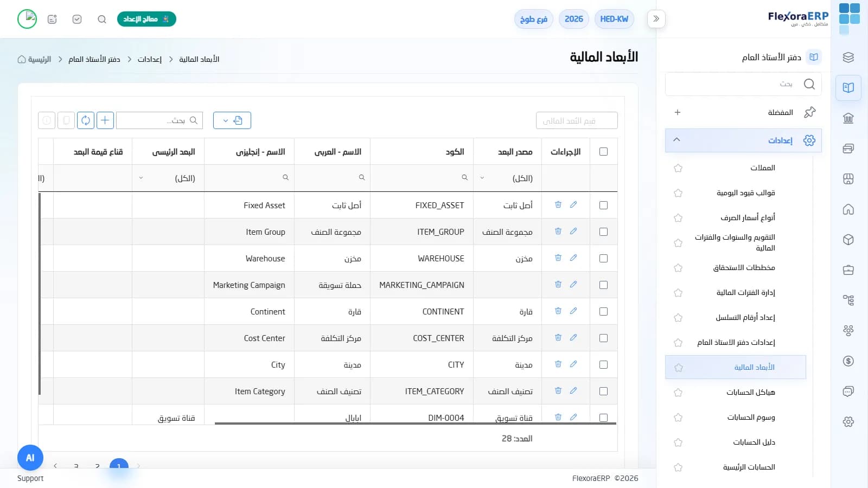Open أنواع أسعار الصرف menu item
The image size is (868, 488).
click(748, 217)
